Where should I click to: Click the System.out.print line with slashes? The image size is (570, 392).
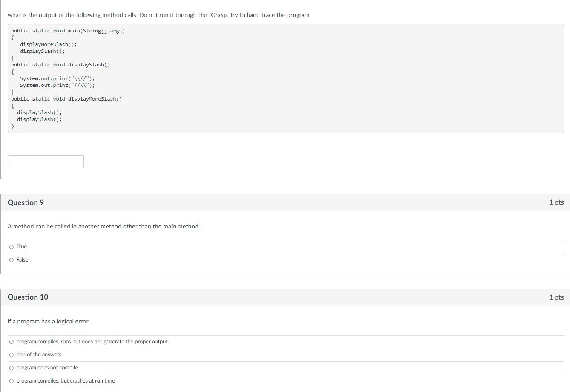click(58, 78)
